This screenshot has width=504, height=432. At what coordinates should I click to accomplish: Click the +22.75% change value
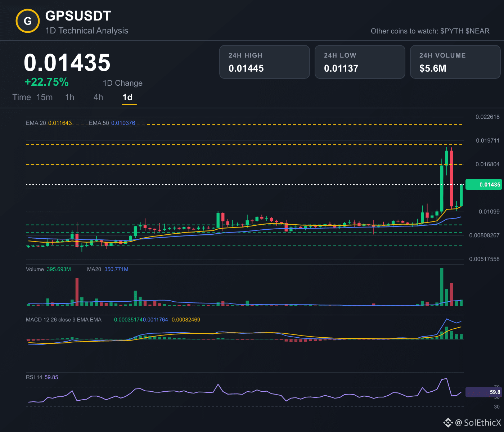pyautogui.click(x=46, y=82)
